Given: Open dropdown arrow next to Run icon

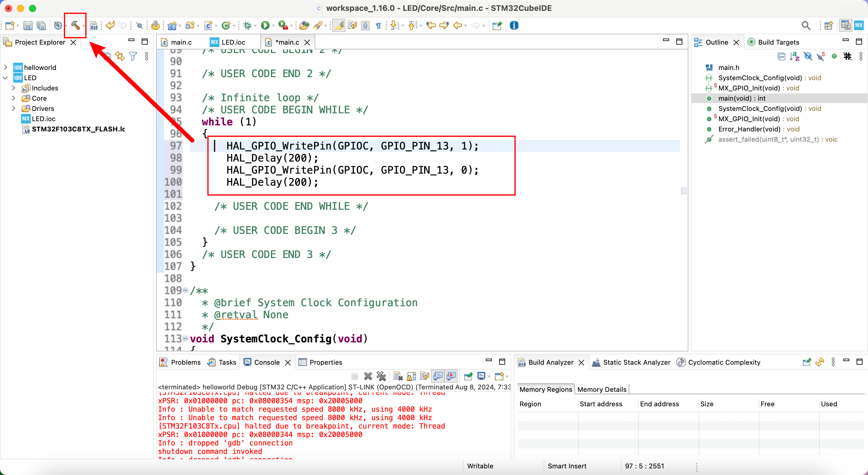Looking at the screenshot, I should [x=273, y=26].
